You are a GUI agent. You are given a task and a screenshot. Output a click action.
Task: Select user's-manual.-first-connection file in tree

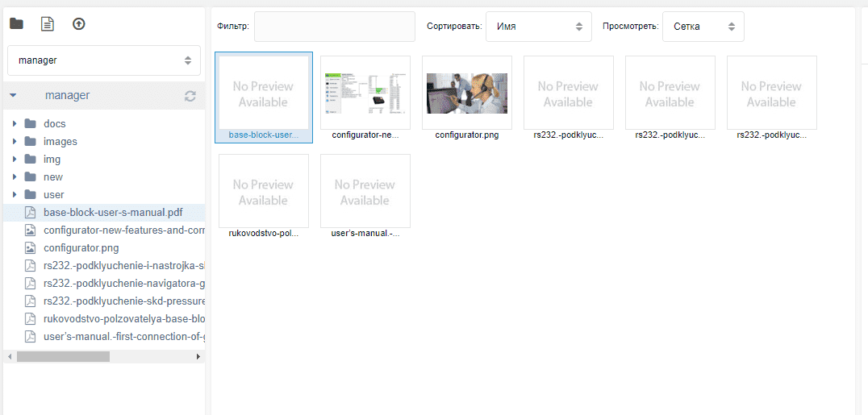124,336
